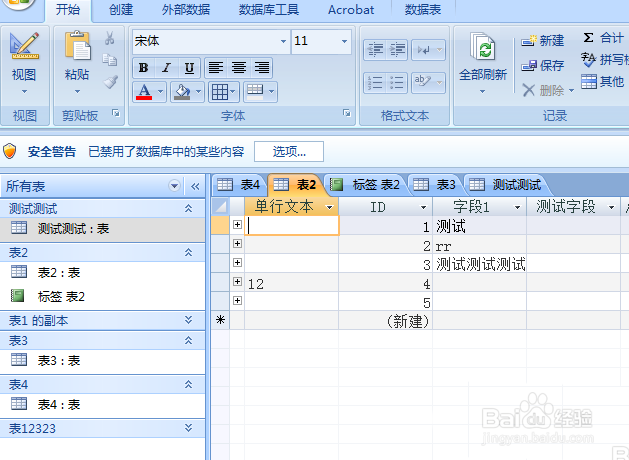This screenshot has height=460, width=629.
Task: Click the Cut scissors icon
Action: tap(110, 39)
